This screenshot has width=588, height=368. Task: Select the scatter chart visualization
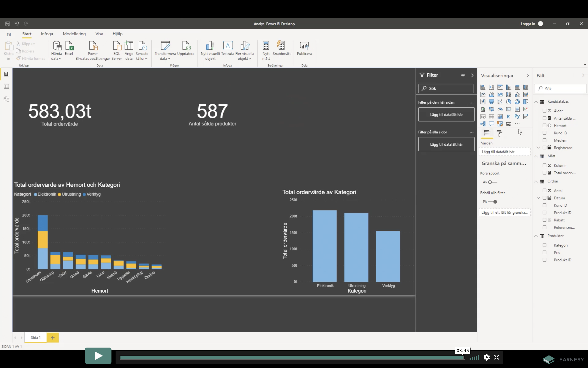click(x=500, y=102)
